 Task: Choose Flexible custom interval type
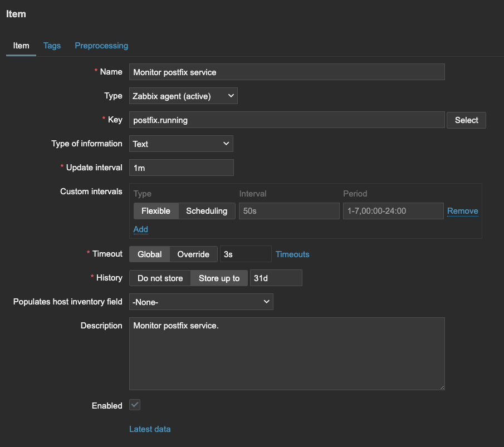click(x=156, y=211)
